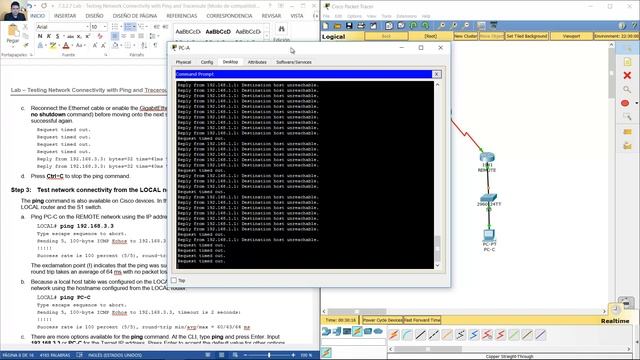Toggle subscript formatting in Word

pos(79,36)
